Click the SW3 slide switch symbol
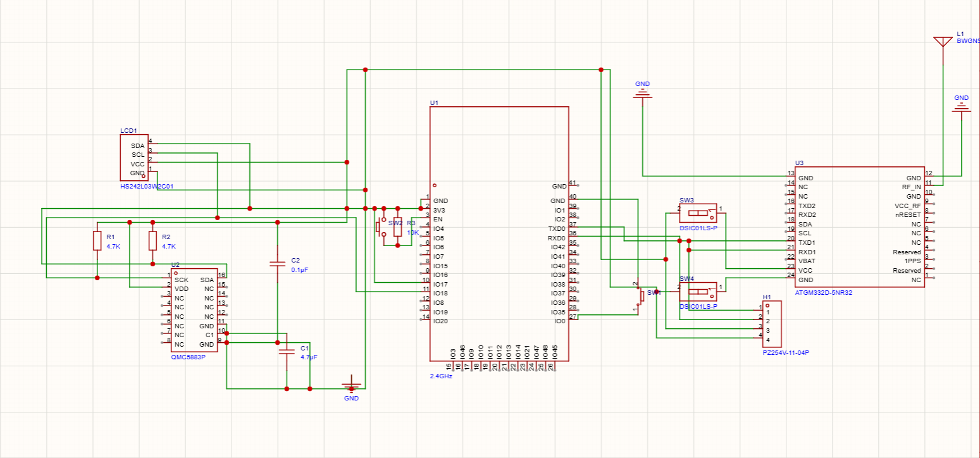Image resolution: width=980 pixels, height=458 pixels. pos(698,213)
